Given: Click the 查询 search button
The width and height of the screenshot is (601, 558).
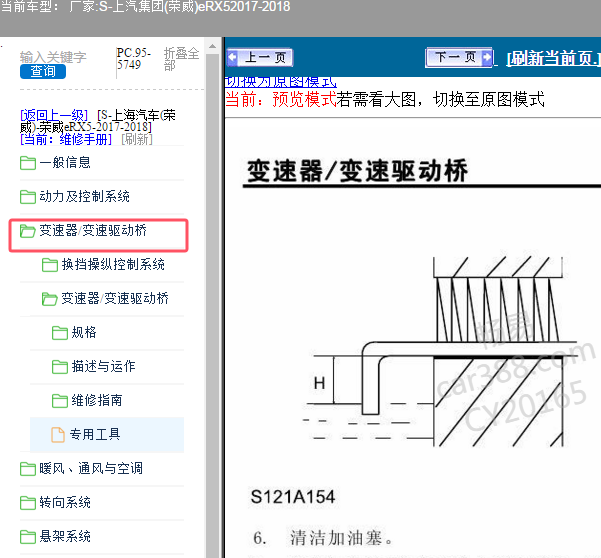Looking at the screenshot, I should click(x=43, y=71).
